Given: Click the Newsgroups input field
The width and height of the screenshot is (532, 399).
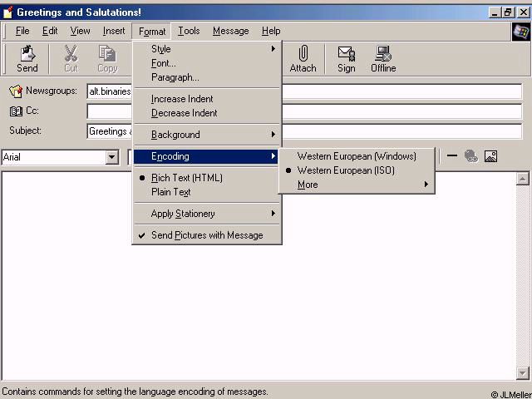Looking at the screenshot, I should (304, 91).
